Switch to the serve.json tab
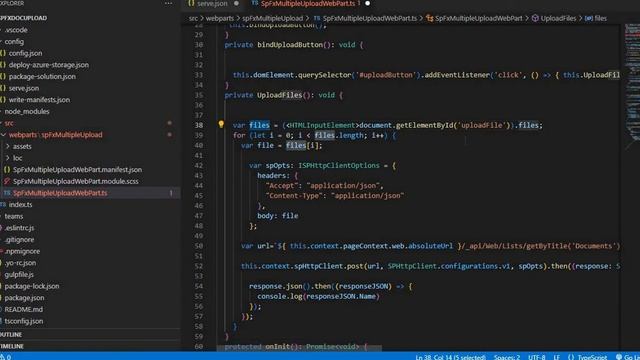 pos(212,3)
